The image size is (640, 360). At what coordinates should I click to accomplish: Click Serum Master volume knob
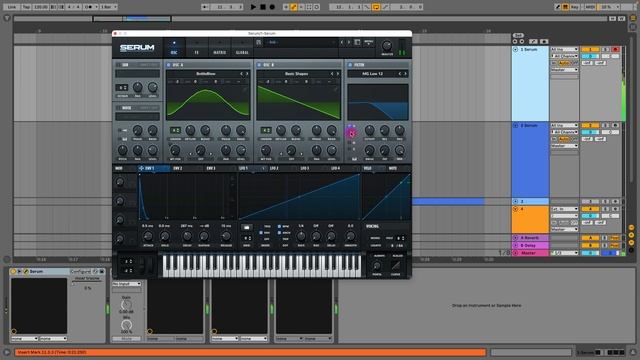(x=387, y=46)
